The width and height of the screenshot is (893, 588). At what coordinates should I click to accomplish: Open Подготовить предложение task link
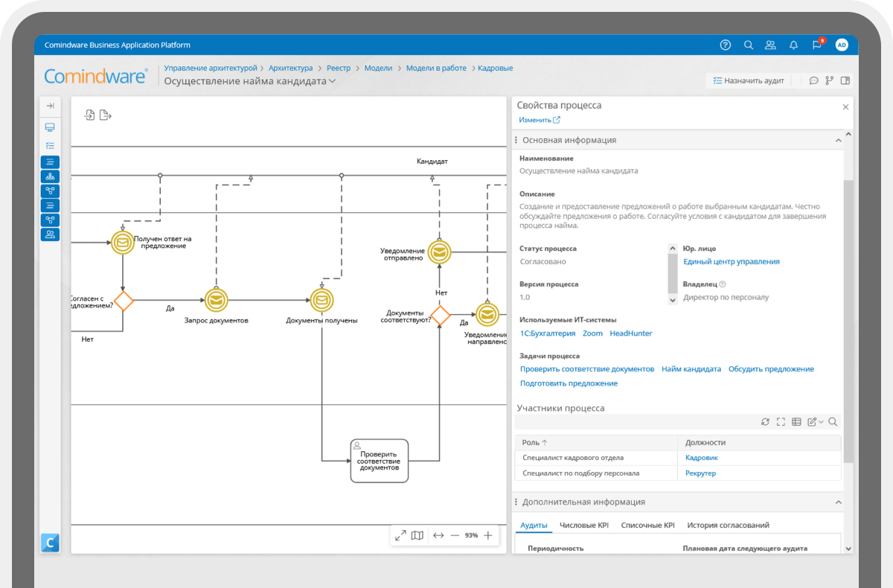pos(569,383)
